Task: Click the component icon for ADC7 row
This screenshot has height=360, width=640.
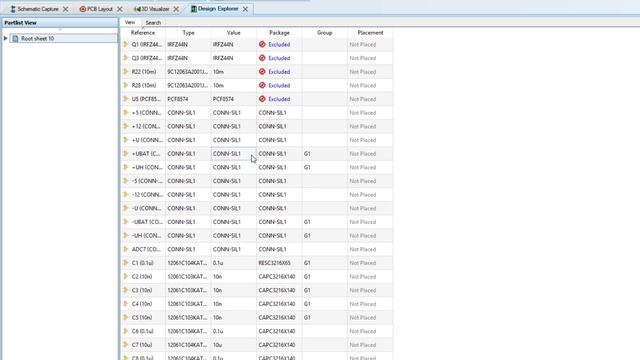Action: click(x=126, y=249)
